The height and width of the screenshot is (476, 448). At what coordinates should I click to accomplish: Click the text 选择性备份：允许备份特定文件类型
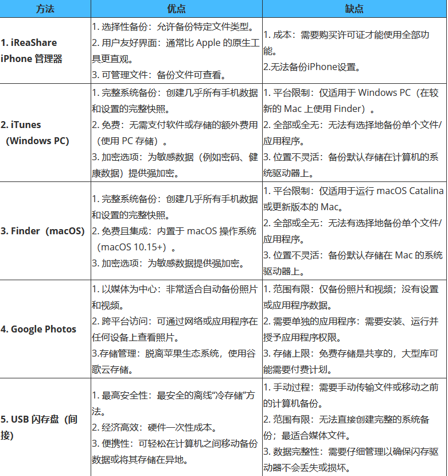tap(173, 27)
